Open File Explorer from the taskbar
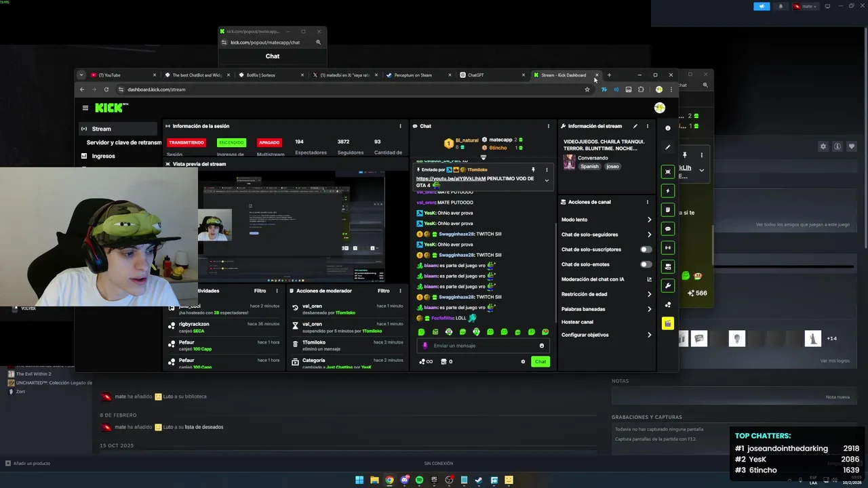The height and width of the screenshot is (488, 868). 374,480
